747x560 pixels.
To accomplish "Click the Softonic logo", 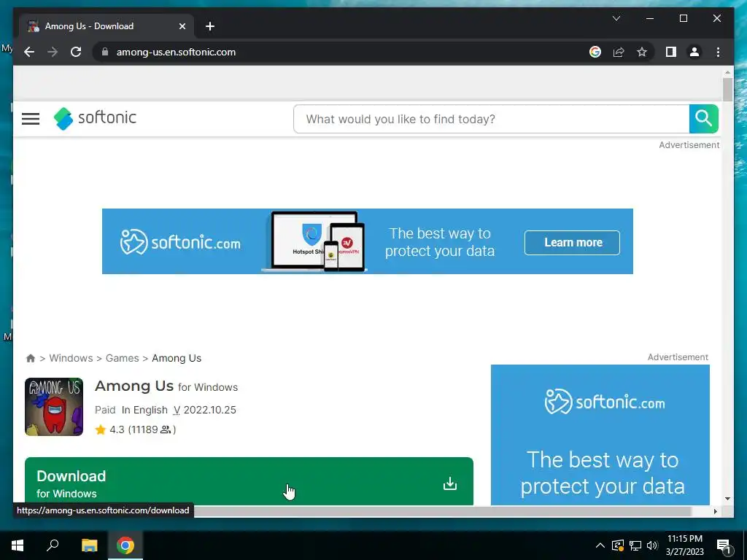I will pyautogui.click(x=96, y=118).
